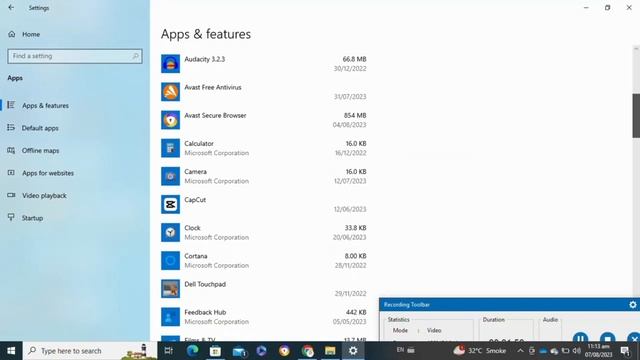Select the Clock app name
Screen dimensions: 640x360
192,228
